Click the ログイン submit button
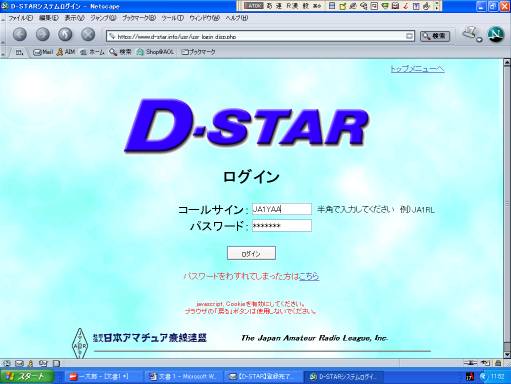Image resolution: width=511 pixels, height=384 pixels. click(251, 253)
